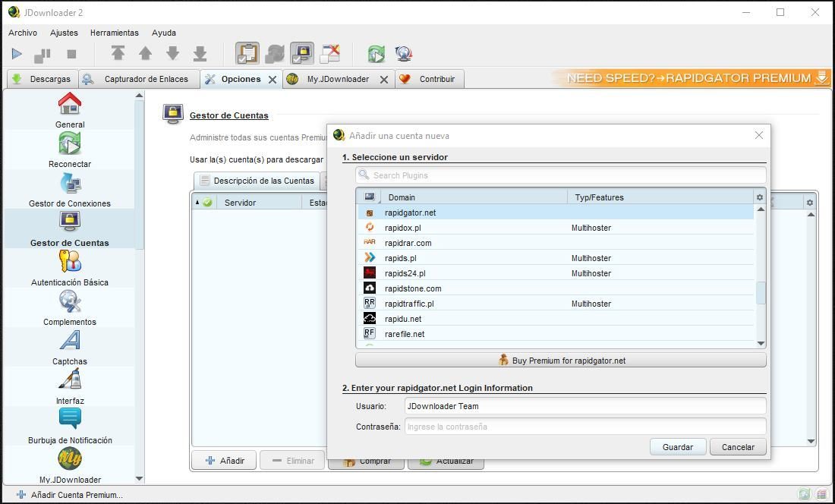Open Complementos in the sidebar
Image resolution: width=835 pixels, height=504 pixels.
pyautogui.click(x=70, y=307)
